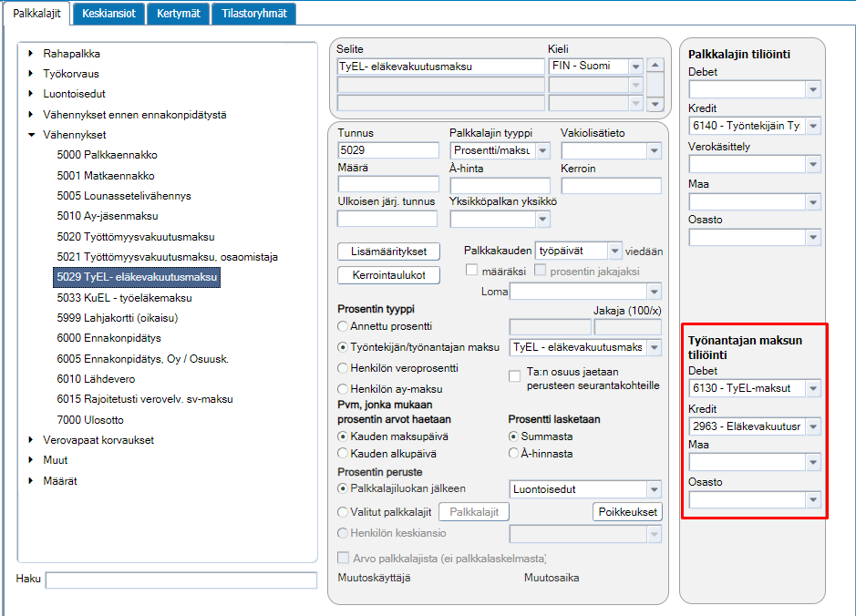The width and height of the screenshot is (856, 616).
Task: Expand Vähennykset ennen ennakonpidätystä node
Action: coord(31,115)
